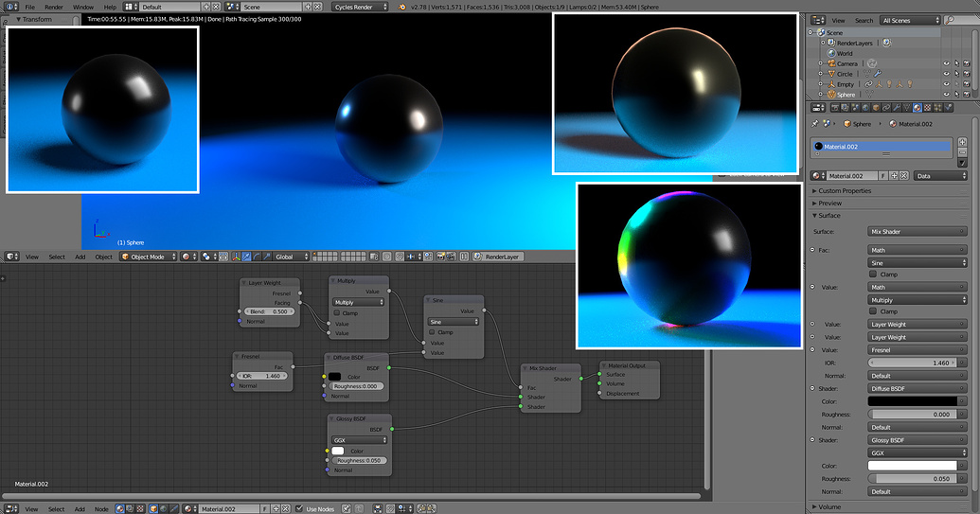Click the Search button in outliner header
The image size is (980, 514).
(864, 21)
